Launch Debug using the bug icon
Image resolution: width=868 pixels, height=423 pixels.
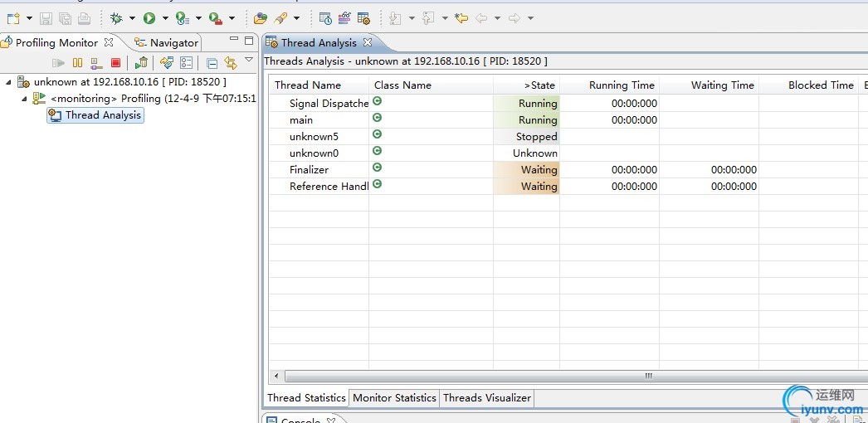pyautogui.click(x=116, y=18)
